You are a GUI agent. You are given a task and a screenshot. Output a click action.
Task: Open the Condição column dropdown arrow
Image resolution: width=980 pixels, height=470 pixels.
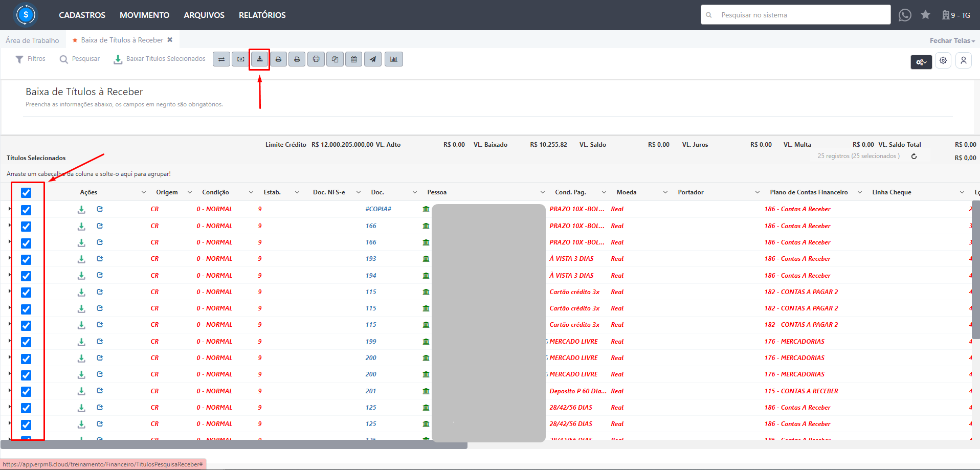[251, 192]
